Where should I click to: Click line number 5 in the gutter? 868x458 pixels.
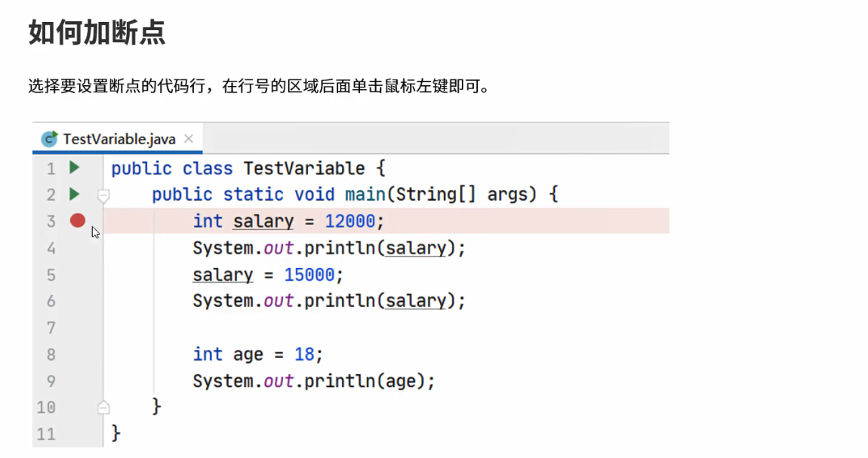tap(51, 275)
